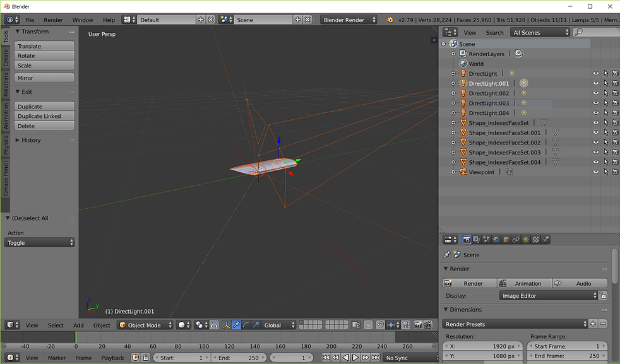
Task: Open the Global orientation dropdown
Action: click(279, 325)
